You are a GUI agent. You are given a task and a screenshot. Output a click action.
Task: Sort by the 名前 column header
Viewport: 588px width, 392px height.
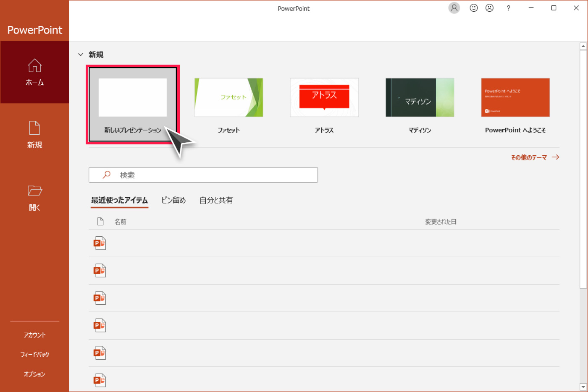120,222
